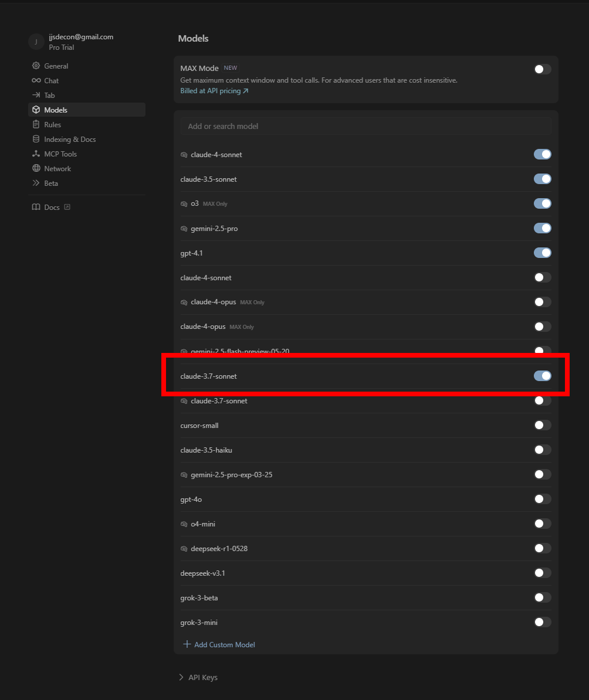The image size is (589, 700).
Task: Turn off highlighted claude-3.7-sonnet toggle
Action: 543,376
